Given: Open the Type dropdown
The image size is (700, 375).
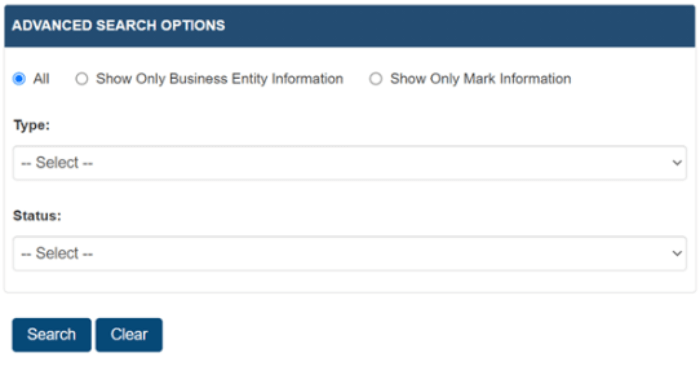Looking at the screenshot, I should point(350,163).
